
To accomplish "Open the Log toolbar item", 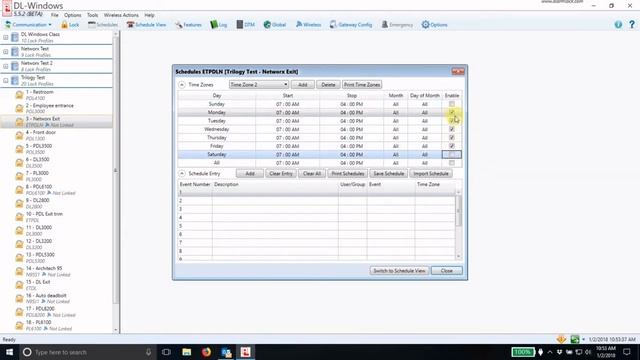I will coord(218,24).
